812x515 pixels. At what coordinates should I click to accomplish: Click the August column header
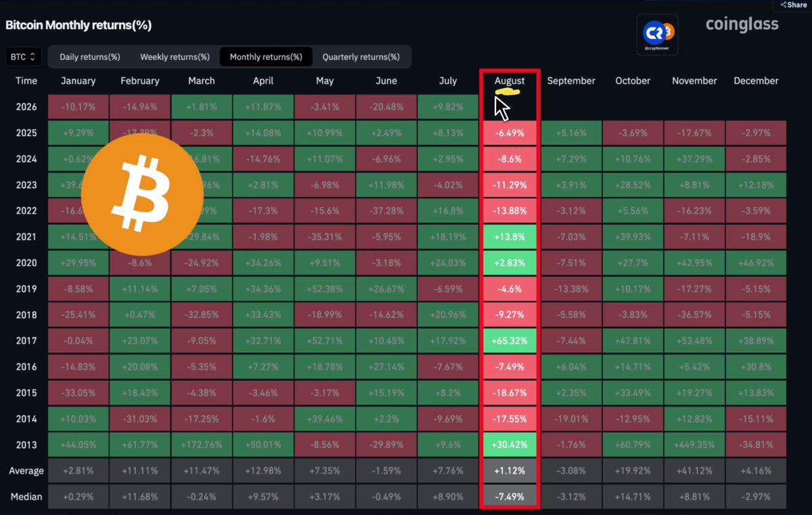pos(510,81)
